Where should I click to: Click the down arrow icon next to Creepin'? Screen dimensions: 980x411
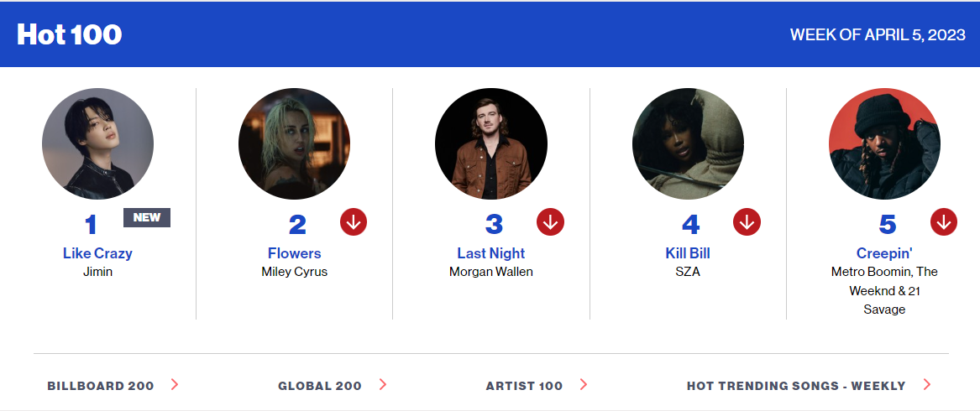(943, 222)
